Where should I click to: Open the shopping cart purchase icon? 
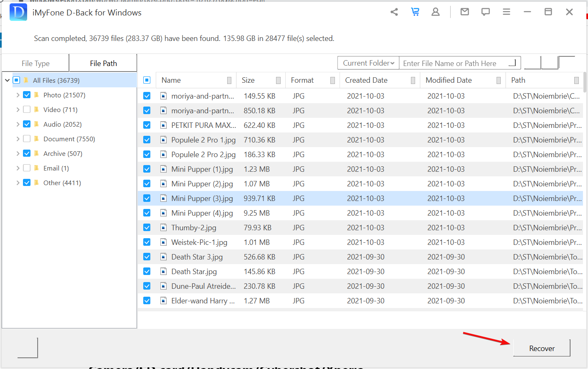click(x=415, y=12)
